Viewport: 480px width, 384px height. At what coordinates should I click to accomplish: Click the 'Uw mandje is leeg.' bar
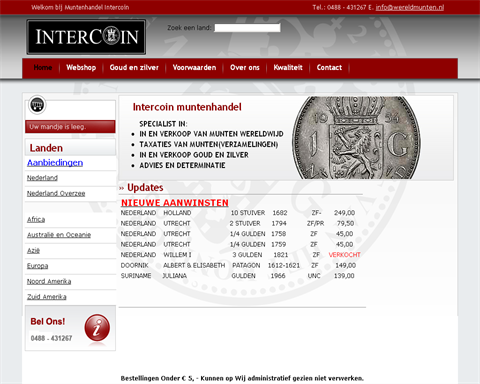tap(70, 127)
